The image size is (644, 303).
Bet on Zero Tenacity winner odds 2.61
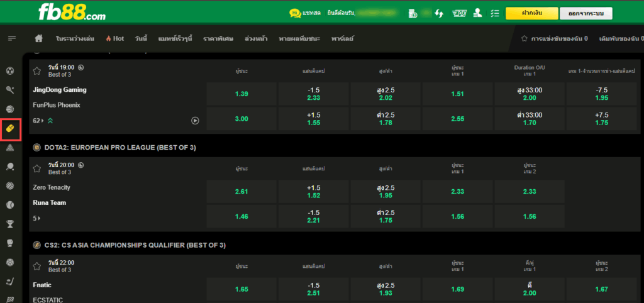click(x=241, y=191)
